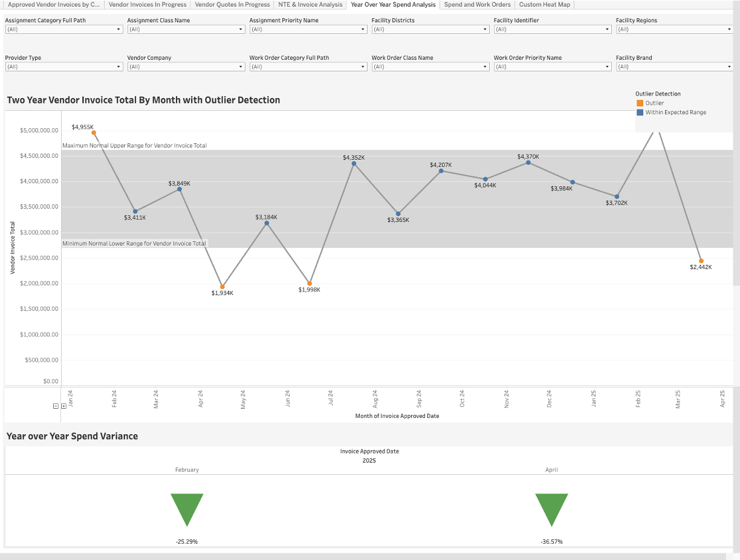Select the $2,442K outlier marker

point(701,261)
